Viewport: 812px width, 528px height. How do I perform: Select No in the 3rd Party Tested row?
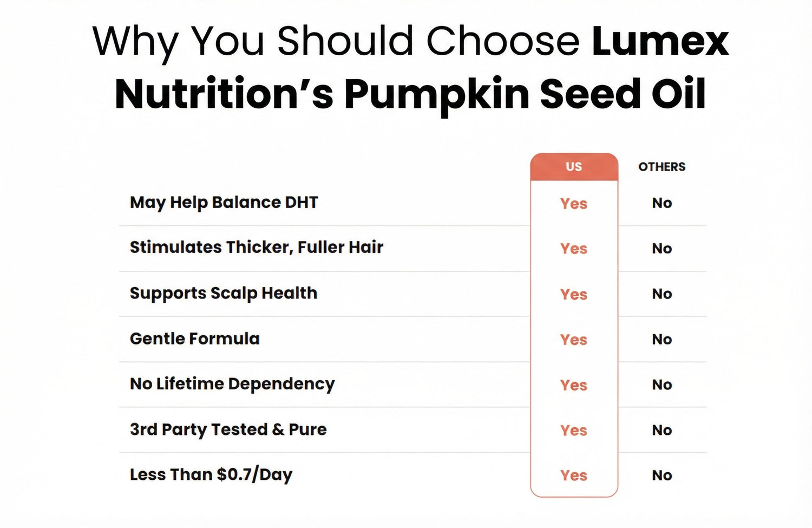[x=662, y=431]
